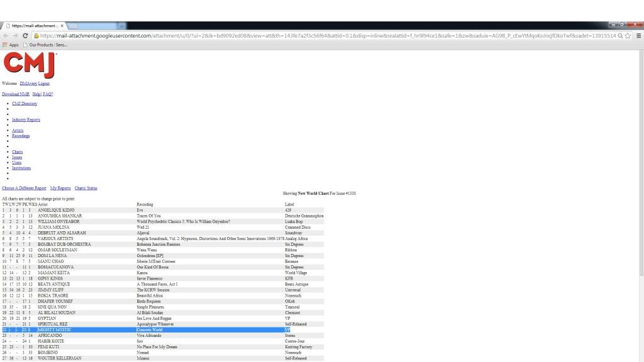Click artist GYPTIAN

pyautogui.click(x=47, y=319)
